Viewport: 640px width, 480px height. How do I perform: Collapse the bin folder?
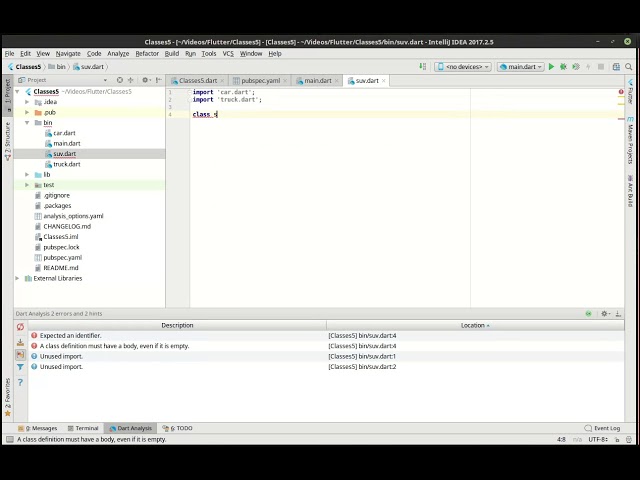tap(27, 122)
